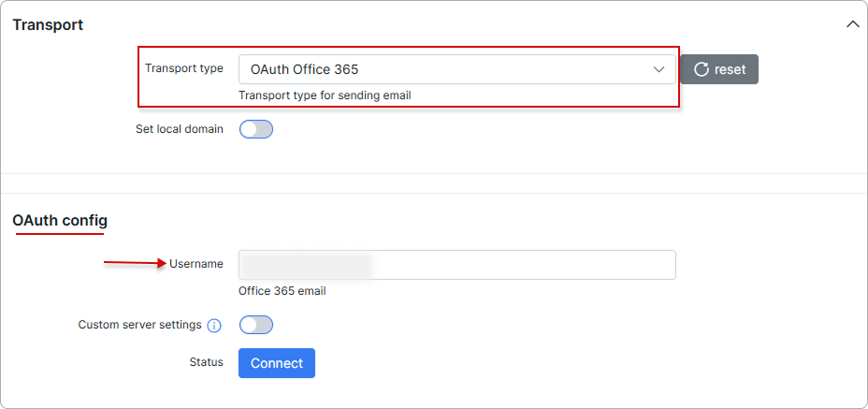Click the Custom server settings info icon

pos(213,326)
